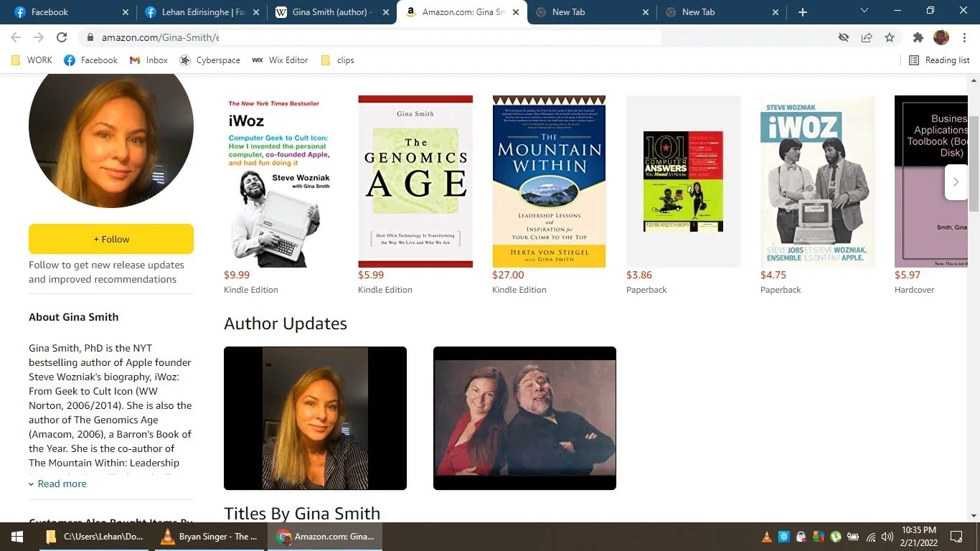Image resolution: width=980 pixels, height=551 pixels.
Task: Open The Genomics Age book cover
Action: (415, 182)
